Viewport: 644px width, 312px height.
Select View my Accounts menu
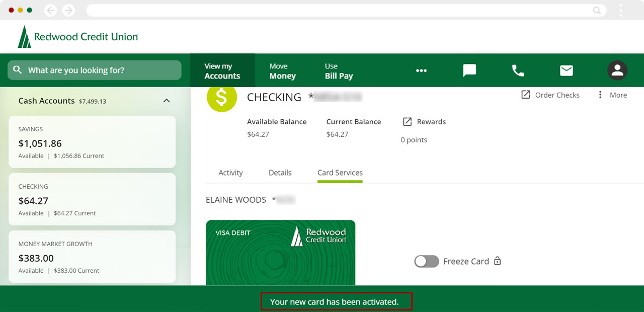(x=222, y=71)
